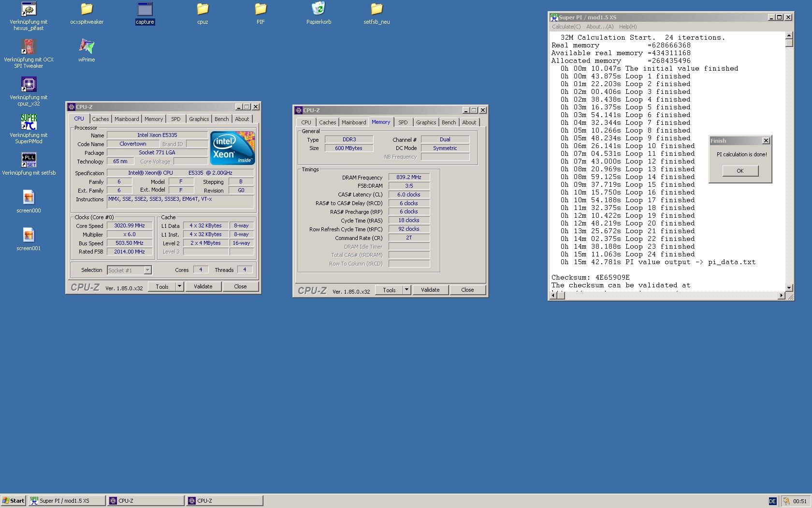Click the Memory CPU-Z window title icon
This screenshot has width=812, height=508.
(299, 110)
